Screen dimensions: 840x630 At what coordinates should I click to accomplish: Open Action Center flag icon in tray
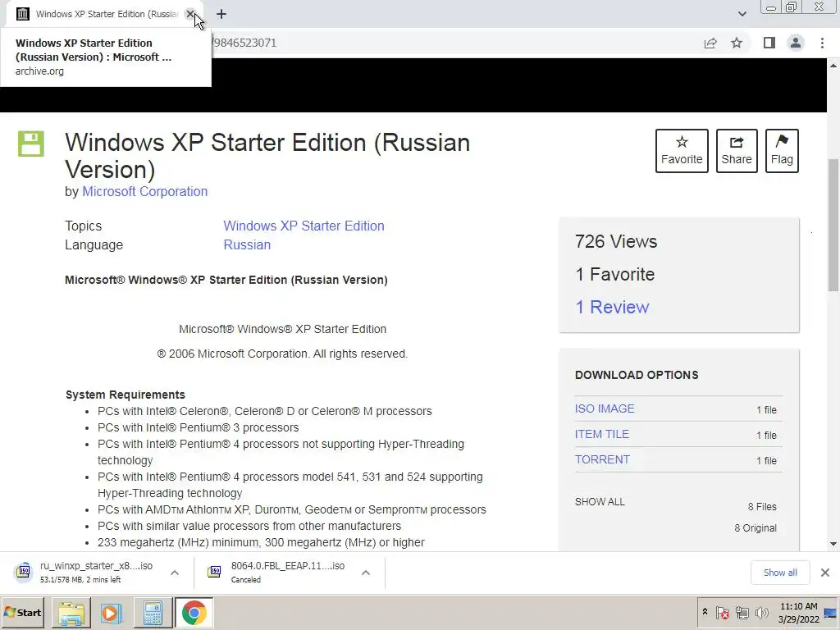[722, 612]
